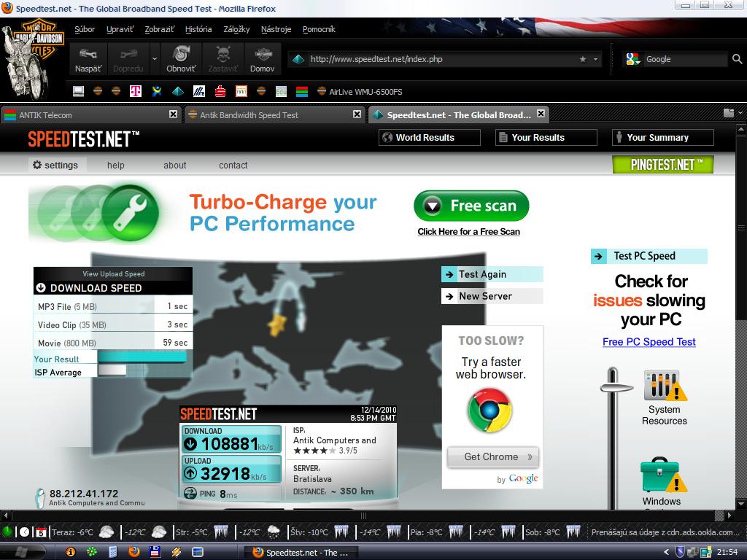Click New Server

pyautogui.click(x=492, y=296)
